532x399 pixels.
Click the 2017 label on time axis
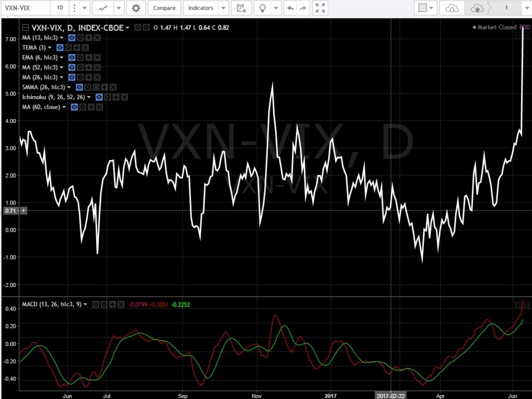click(330, 395)
